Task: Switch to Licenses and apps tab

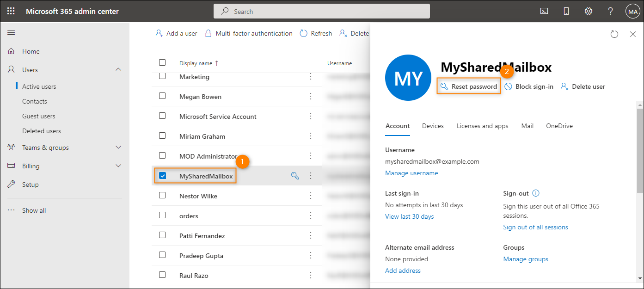Action: pyautogui.click(x=482, y=126)
